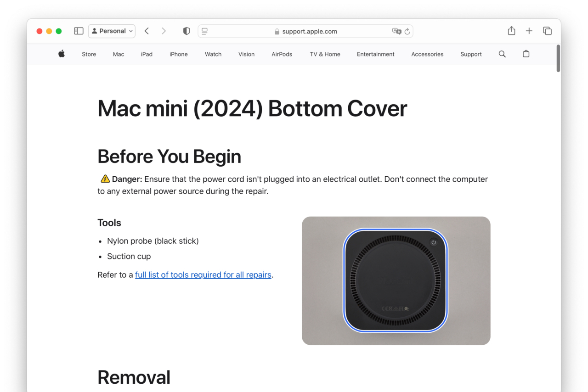Image resolution: width=588 pixels, height=392 pixels.
Task: Click the Removal heading
Action: 134,377
